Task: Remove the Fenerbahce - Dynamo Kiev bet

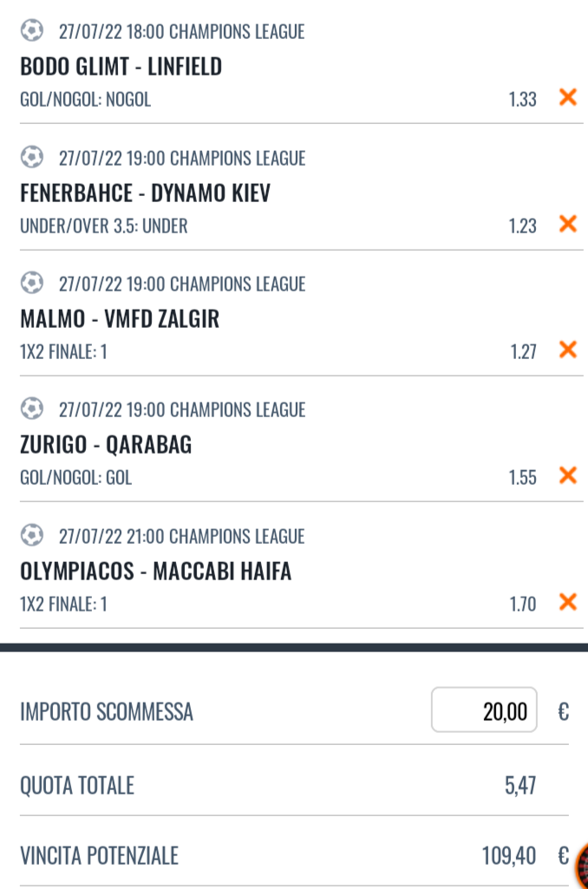Action: [567, 224]
